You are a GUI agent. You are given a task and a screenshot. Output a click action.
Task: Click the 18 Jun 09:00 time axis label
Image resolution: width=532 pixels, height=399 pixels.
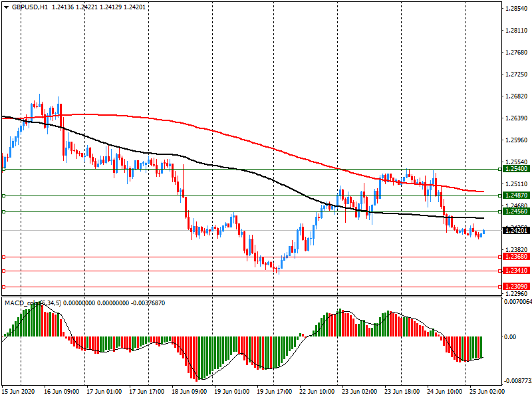pos(190,392)
